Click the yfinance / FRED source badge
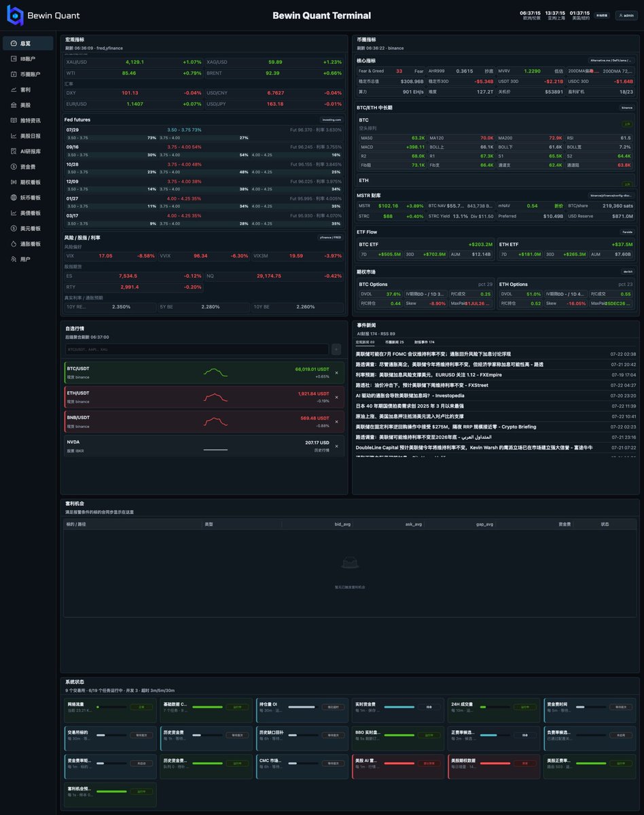644x815 pixels. coord(330,238)
